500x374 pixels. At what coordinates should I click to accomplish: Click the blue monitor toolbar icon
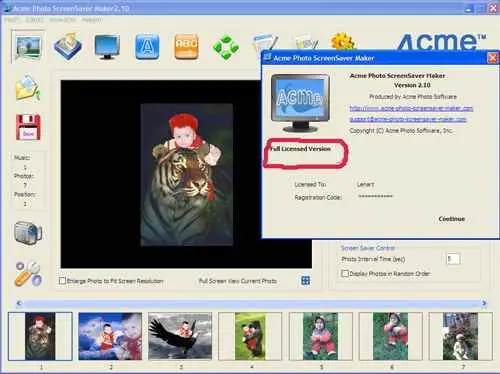tap(107, 47)
